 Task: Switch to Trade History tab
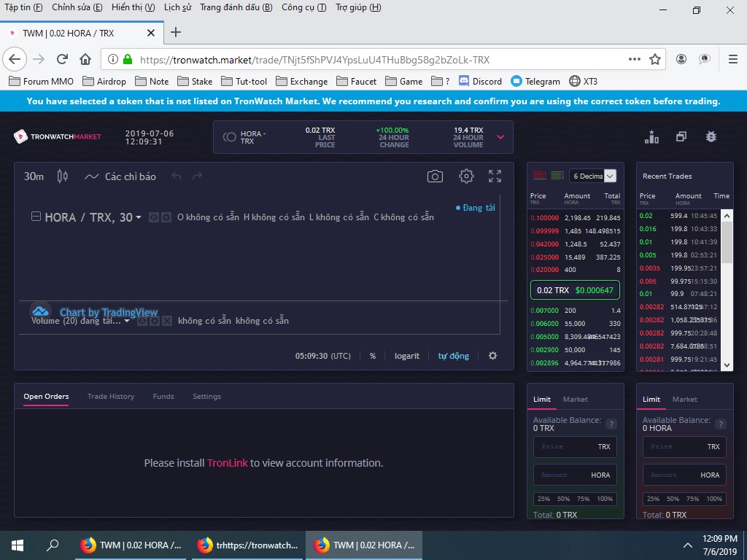[x=111, y=396]
